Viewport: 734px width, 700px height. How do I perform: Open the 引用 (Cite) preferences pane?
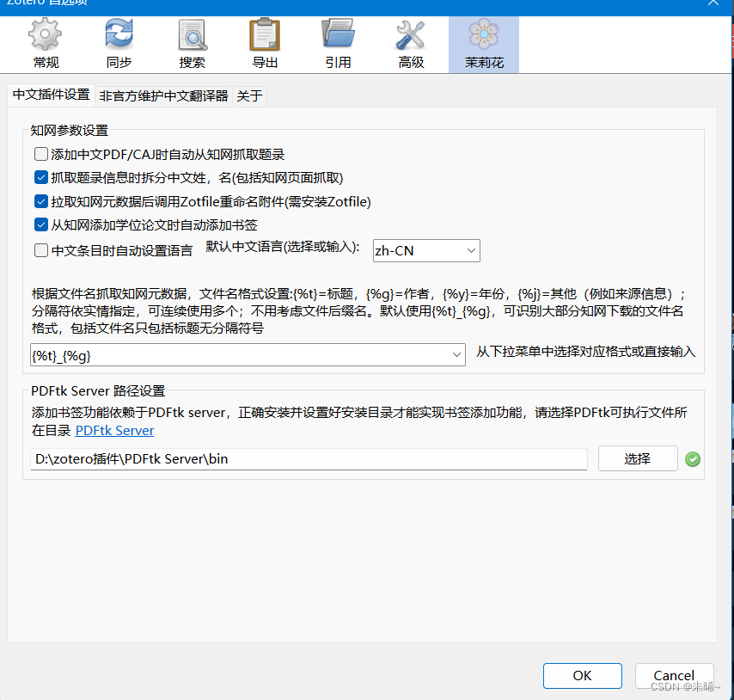point(338,44)
